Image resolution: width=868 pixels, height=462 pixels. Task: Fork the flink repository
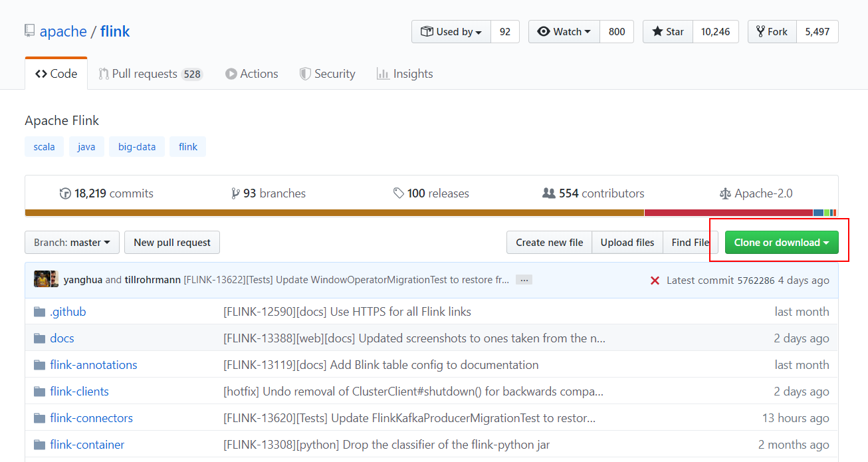point(772,32)
